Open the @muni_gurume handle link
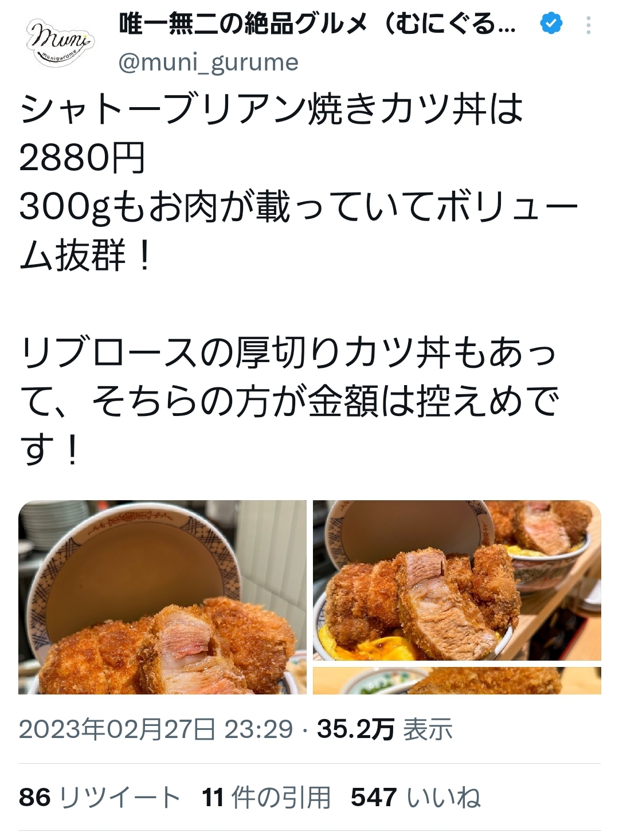 (x=208, y=62)
